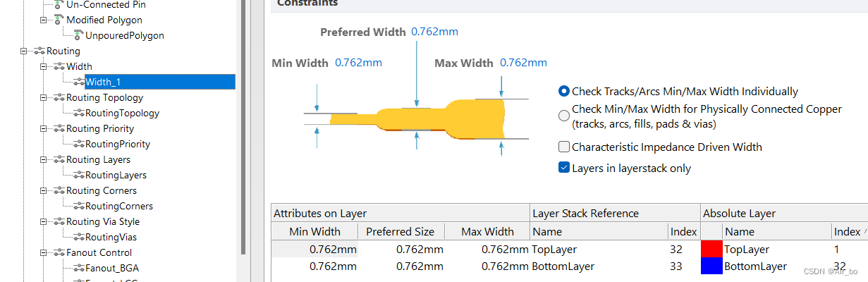The width and height of the screenshot is (868, 282).
Task: Select the RoutingCorners rule
Action: coord(118,206)
